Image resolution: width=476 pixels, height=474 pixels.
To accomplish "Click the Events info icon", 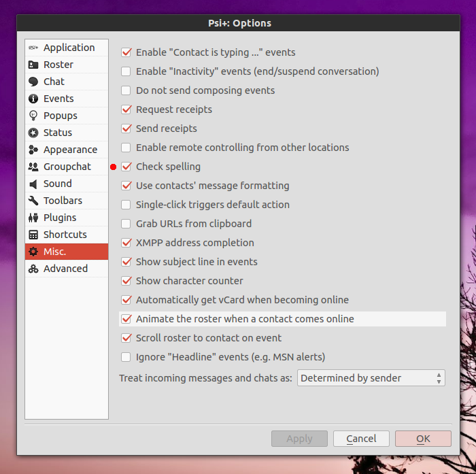I will [x=33, y=99].
